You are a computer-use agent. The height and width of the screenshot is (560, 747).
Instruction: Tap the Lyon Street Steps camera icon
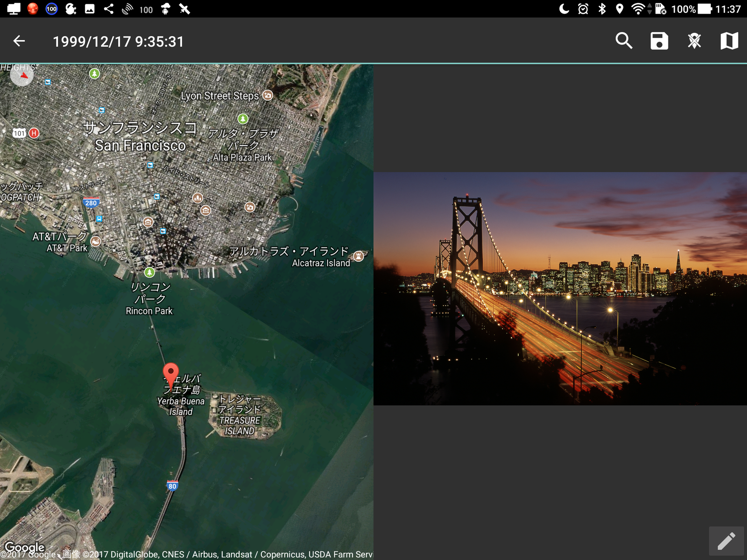[268, 95]
